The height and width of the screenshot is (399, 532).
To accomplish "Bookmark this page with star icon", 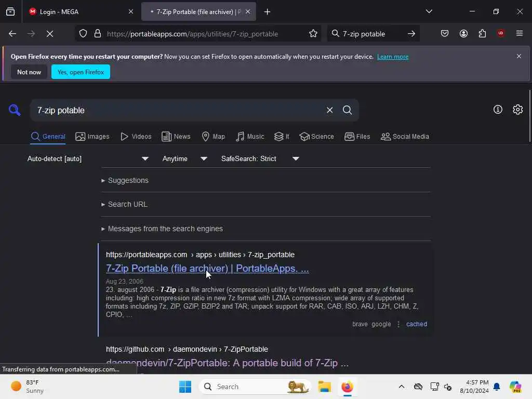I will click(x=313, y=34).
